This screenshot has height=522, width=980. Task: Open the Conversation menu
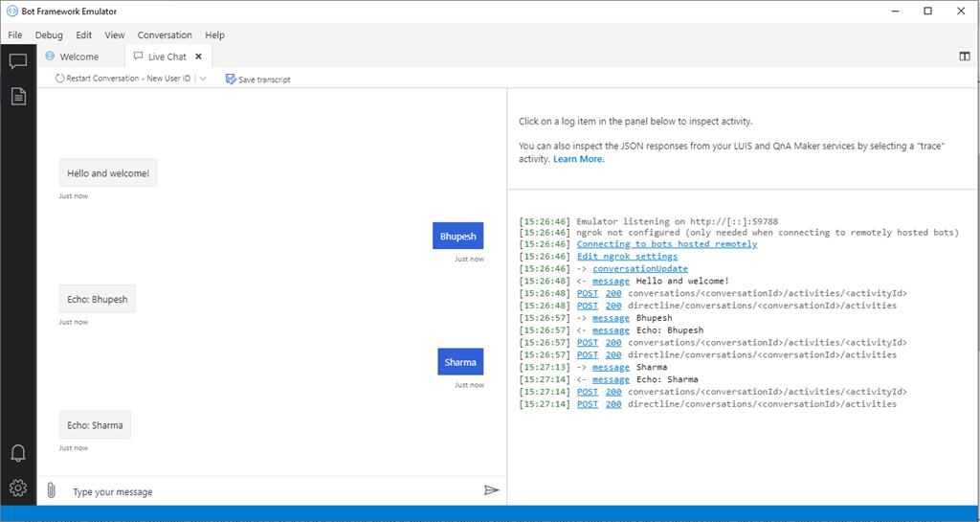pos(165,35)
